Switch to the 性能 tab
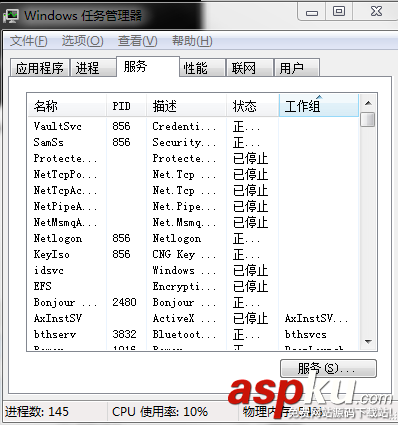Viewport: 398px width, 425px height. tap(202, 68)
